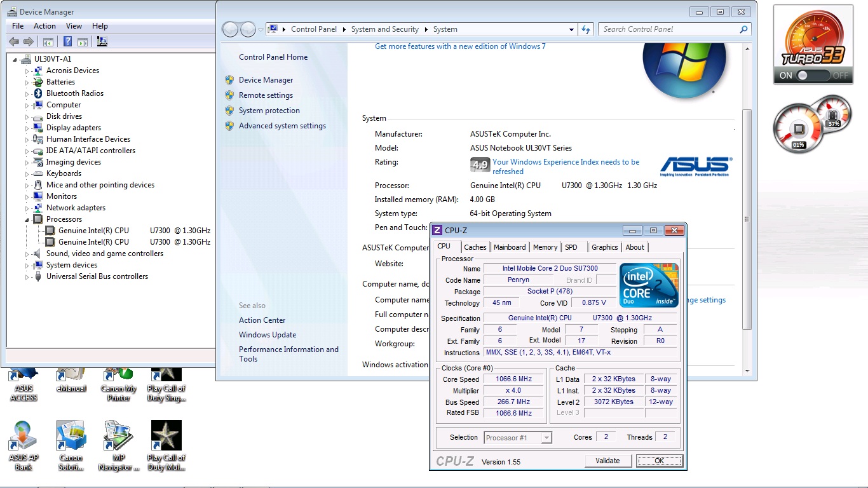The image size is (868, 488).
Task: Click the '266.7 MHz' bus speed value
Action: 513,402
